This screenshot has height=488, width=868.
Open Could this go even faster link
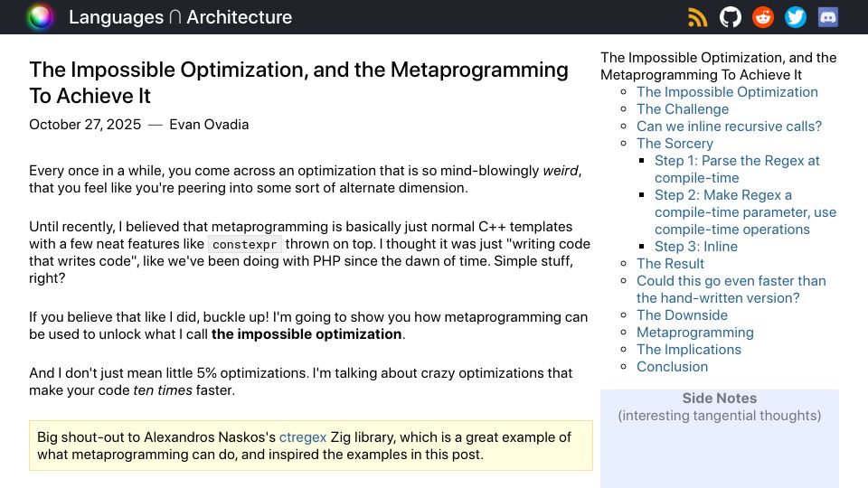[x=731, y=289]
